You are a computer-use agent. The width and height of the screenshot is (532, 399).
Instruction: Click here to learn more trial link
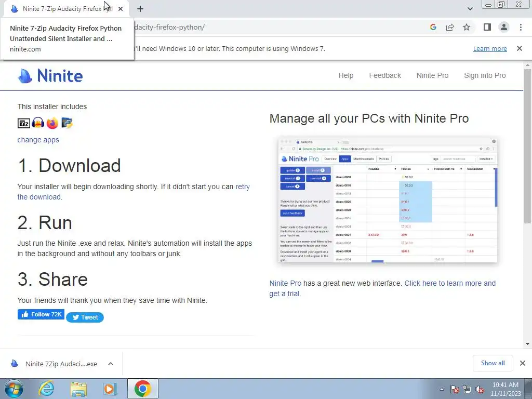[450, 283]
